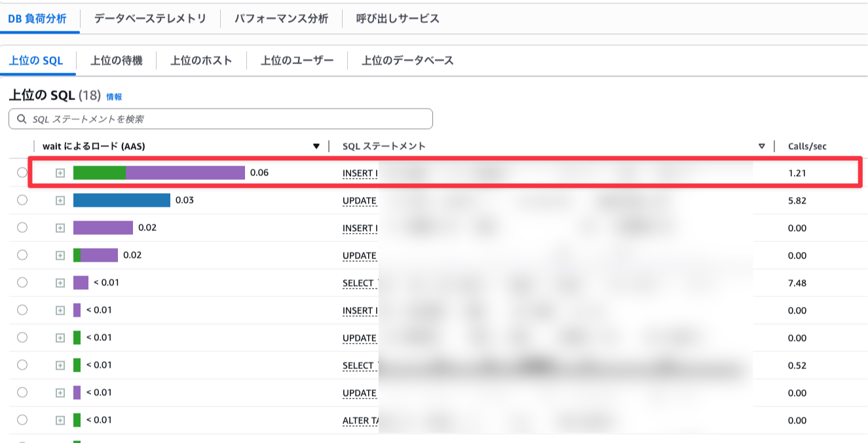The width and height of the screenshot is (868, 443).
Task: Open the 上位の待機 sub-tab
Action: tap(116, 60)
